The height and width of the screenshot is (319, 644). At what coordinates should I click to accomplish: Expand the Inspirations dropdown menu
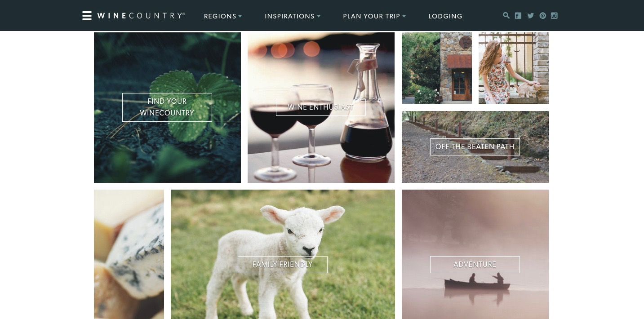pyautogui.click(x=293, y=16)
